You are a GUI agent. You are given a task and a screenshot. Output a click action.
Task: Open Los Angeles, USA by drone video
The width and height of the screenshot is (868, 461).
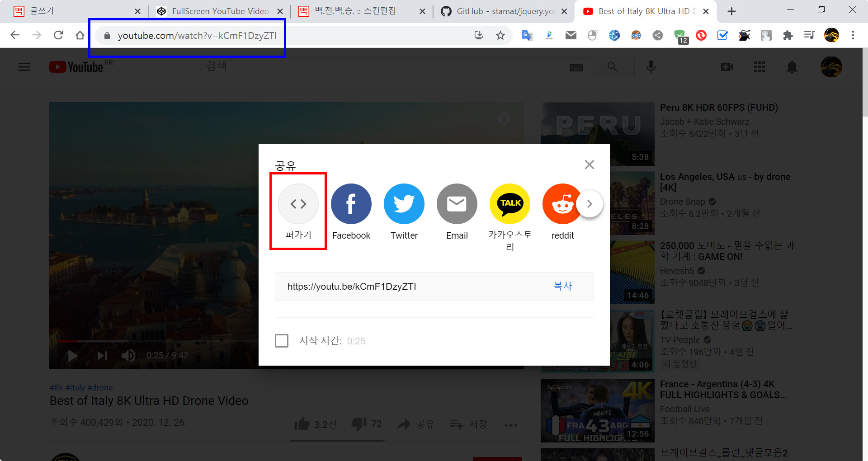click(x=725, y=182)
